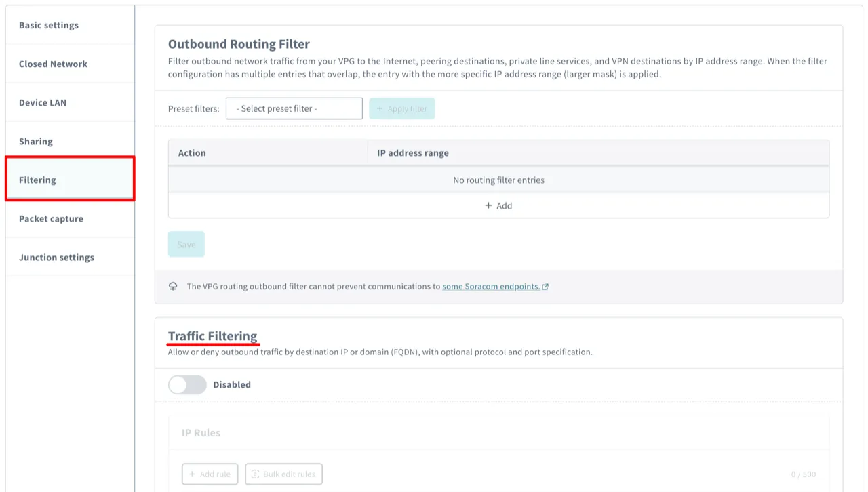868x492 pixels.
Task: Click the Preset filters label
Action: [x=194, y=108]
